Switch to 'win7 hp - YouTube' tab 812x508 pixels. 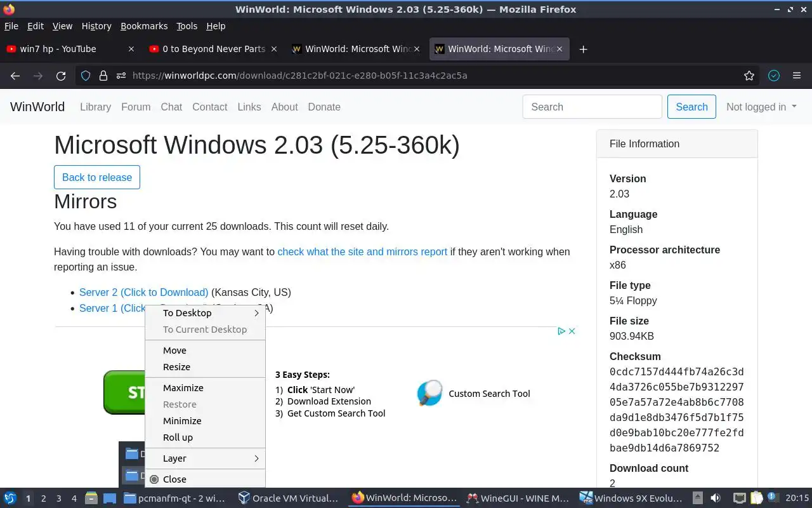(x=70, y=49)
